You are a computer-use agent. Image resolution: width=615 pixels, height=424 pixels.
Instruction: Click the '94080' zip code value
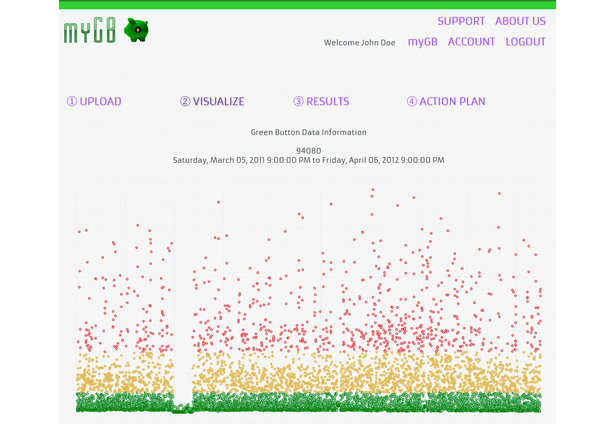point(309,151)
